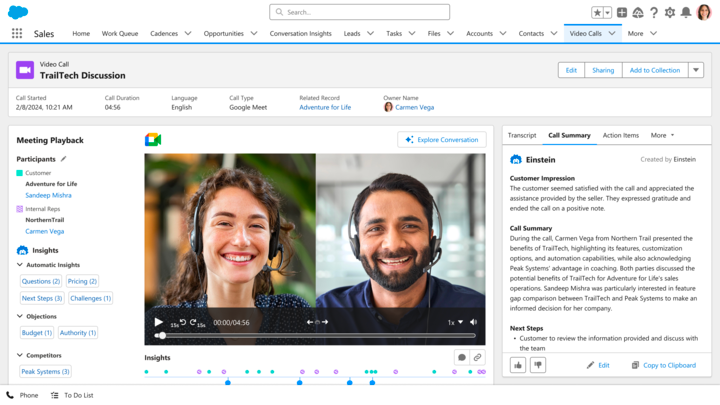Click the thumbs up feedback icon

pos(518,365)
